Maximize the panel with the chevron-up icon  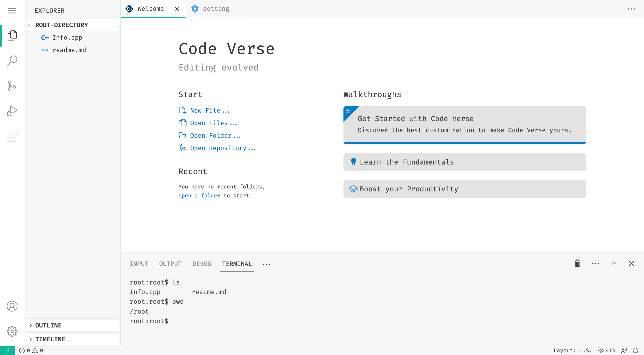point(614,263)
